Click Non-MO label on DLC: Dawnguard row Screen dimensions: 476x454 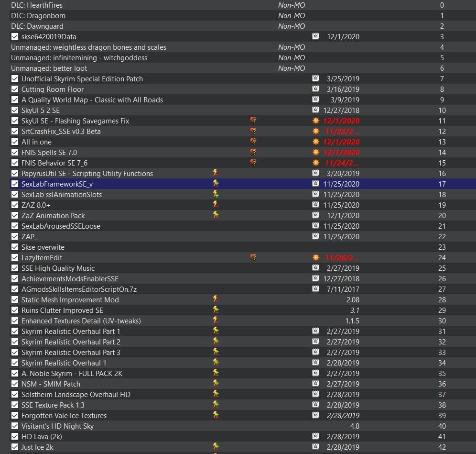(292, 26)
